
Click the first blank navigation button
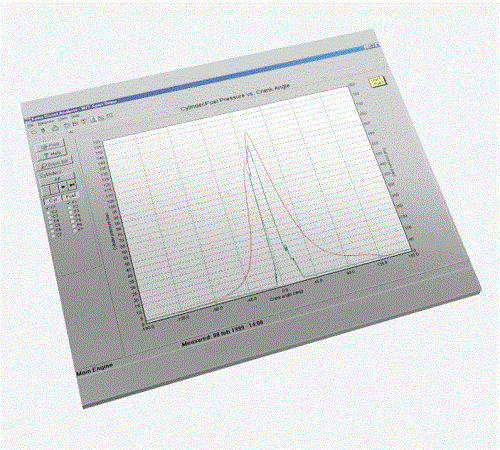[x=45, y=189]
